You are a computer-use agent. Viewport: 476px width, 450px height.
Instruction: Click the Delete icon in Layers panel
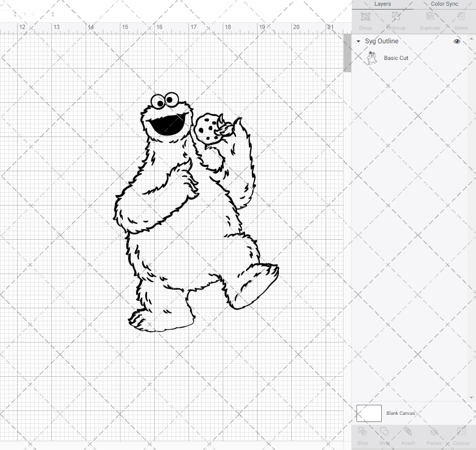click(x=461, y=20)
